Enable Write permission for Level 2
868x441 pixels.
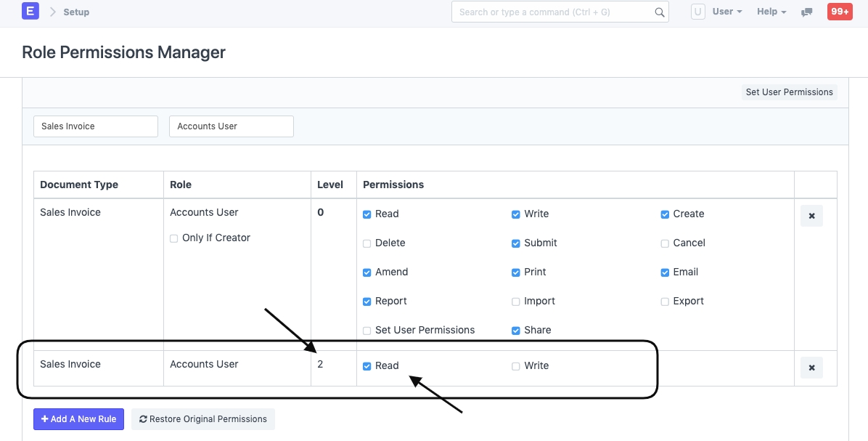516,366
